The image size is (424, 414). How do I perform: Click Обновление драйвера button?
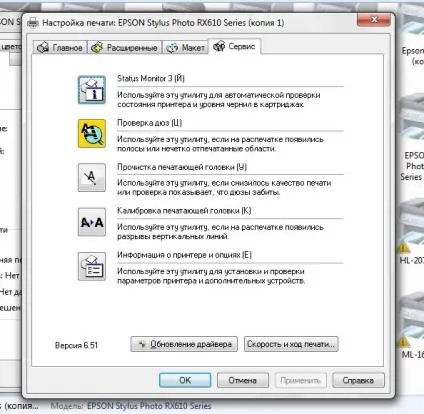[x=184, y=344]
